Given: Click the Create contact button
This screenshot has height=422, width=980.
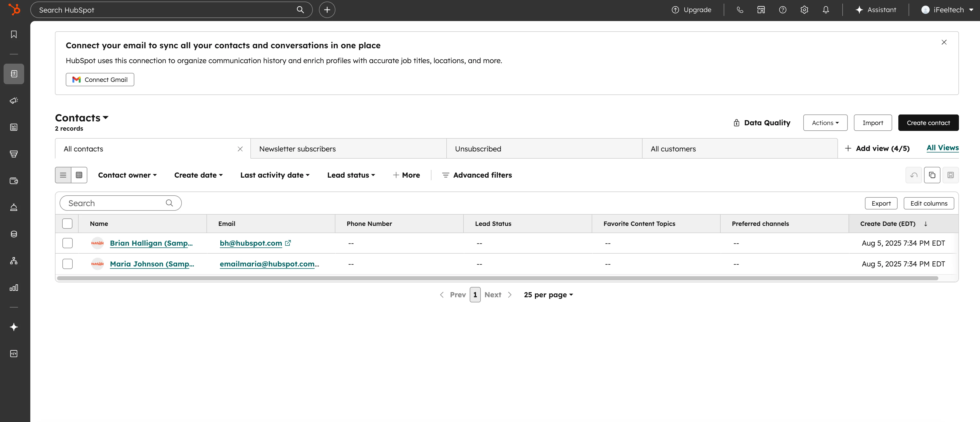Looking at the screenshot, I should 928,123.
